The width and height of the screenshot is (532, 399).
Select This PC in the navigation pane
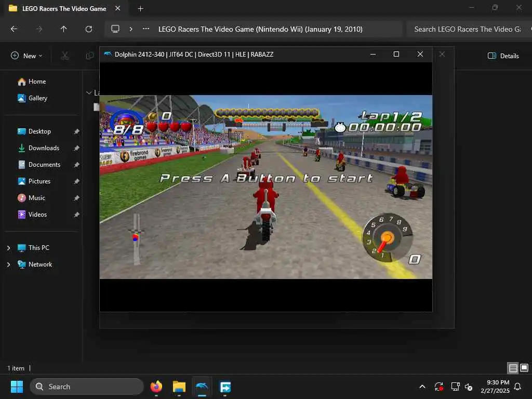(x=34, y=248)
